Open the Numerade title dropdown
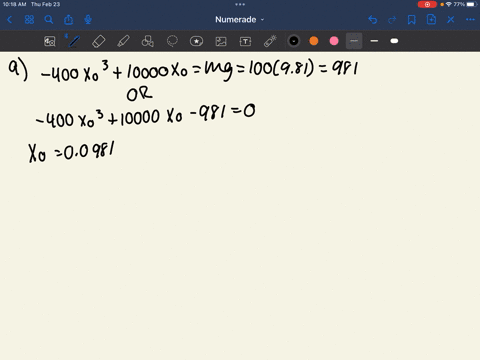Image resolution: width=480 pixels, height=360 pixels. [x=240, y=20]
